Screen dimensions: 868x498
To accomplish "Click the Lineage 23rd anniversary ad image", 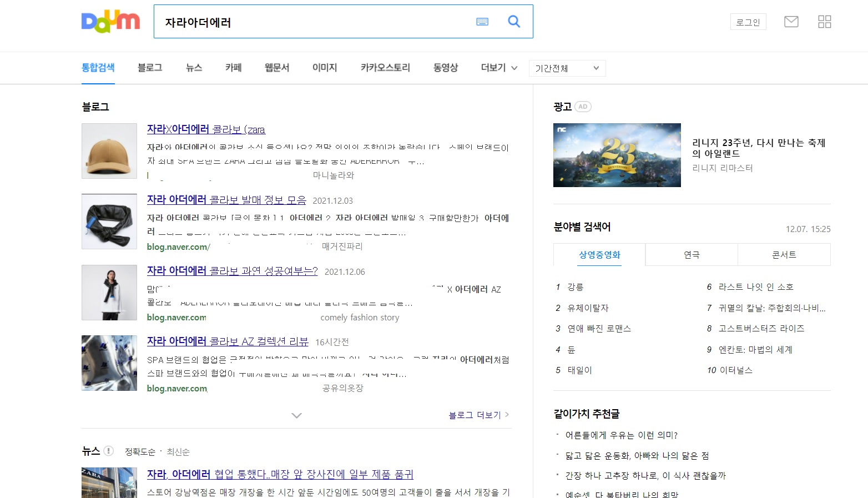I will point(617,155).
